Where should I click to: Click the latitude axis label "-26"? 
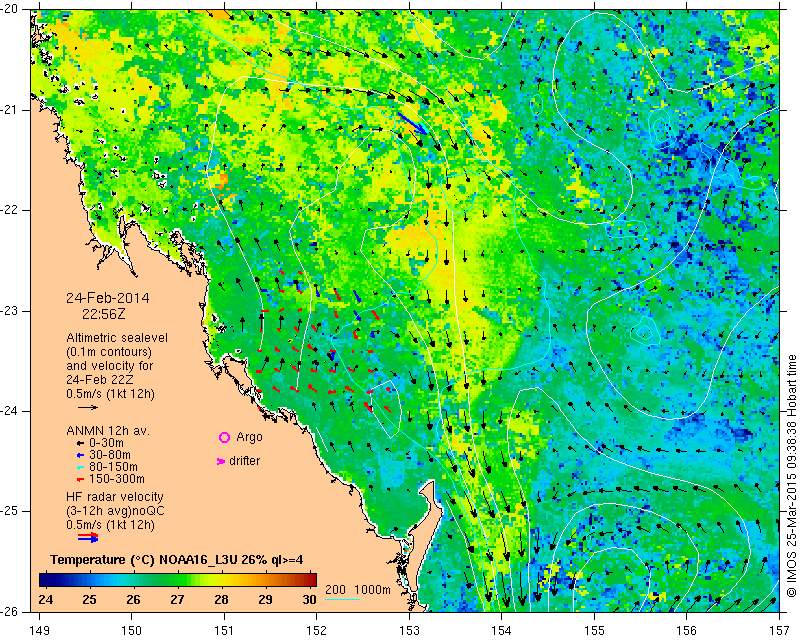click(10, 612)
